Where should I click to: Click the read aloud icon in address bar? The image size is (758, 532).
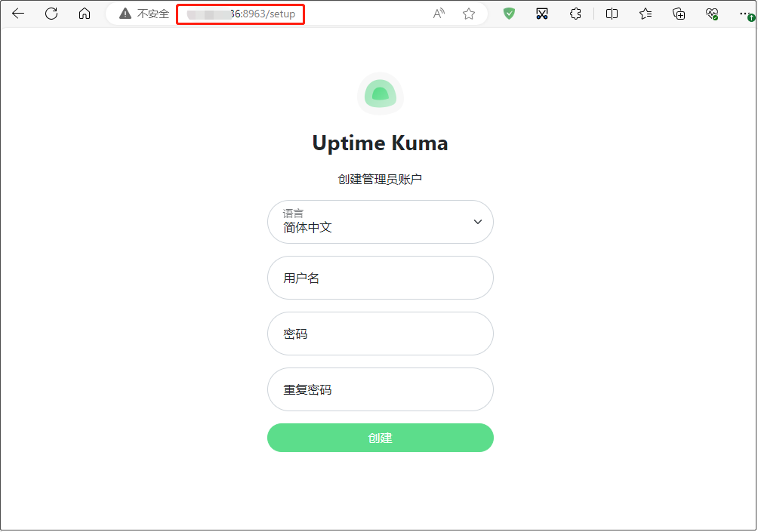pyautogui.click(x=439, y=14)
